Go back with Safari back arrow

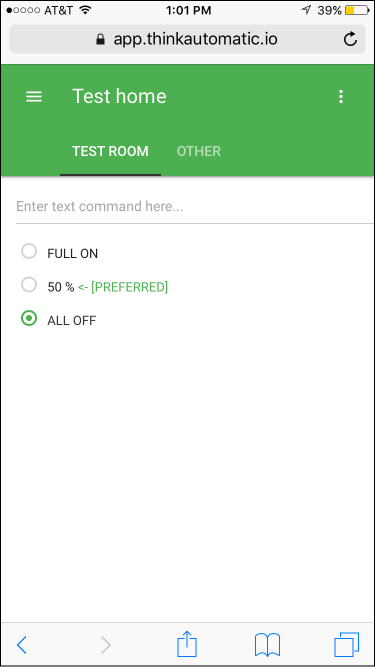[x=21, y=645]
